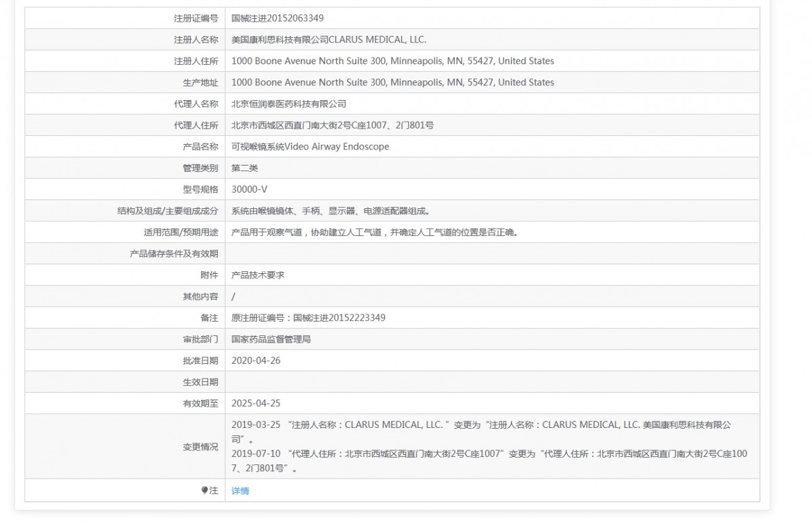Image resolution: width=812 pixels, height=528 pixels.
Task: Click the 批准日期 label
Action: pos(200,361)
